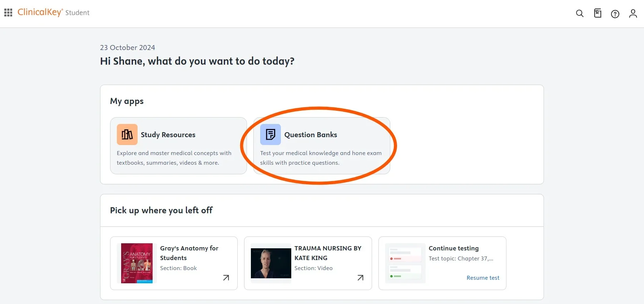644x304 pixels.
Task: Click the Resume test link
Action: [x=483, y=278]
